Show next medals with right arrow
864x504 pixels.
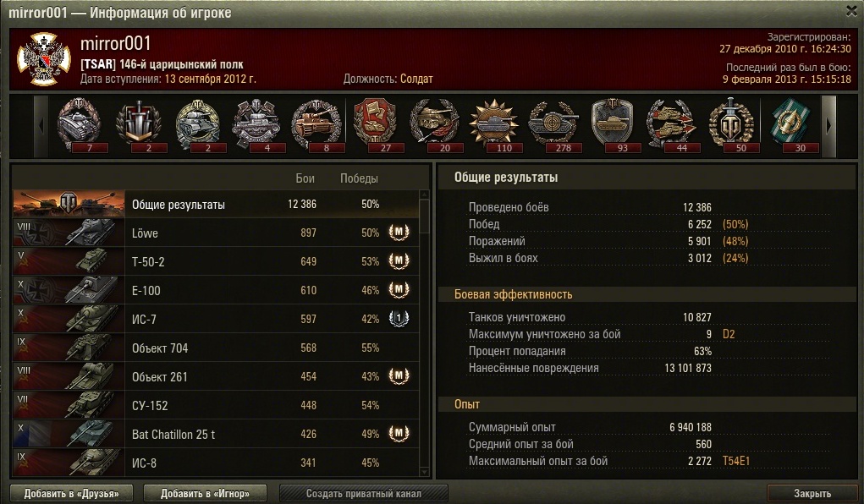[828, 126]
